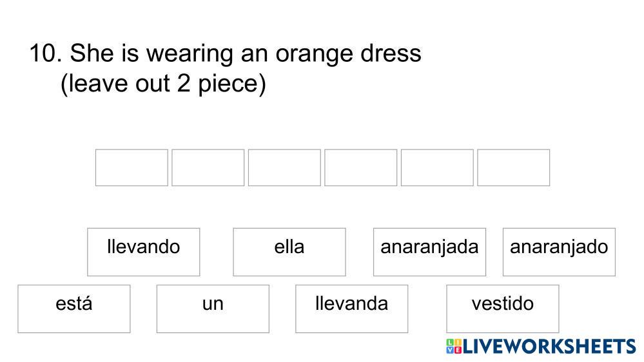Screen dimensions: 644x362
Task: Select the 'vestido' word tile
Action: [502, 309]
